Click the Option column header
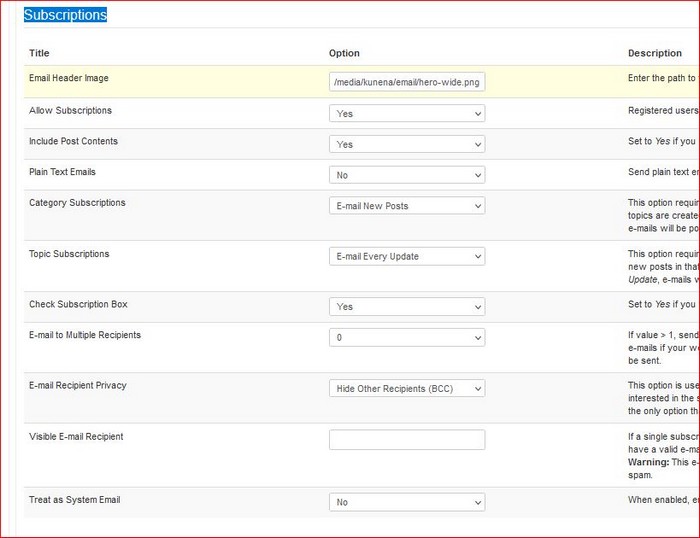 (x=344, y=53)
